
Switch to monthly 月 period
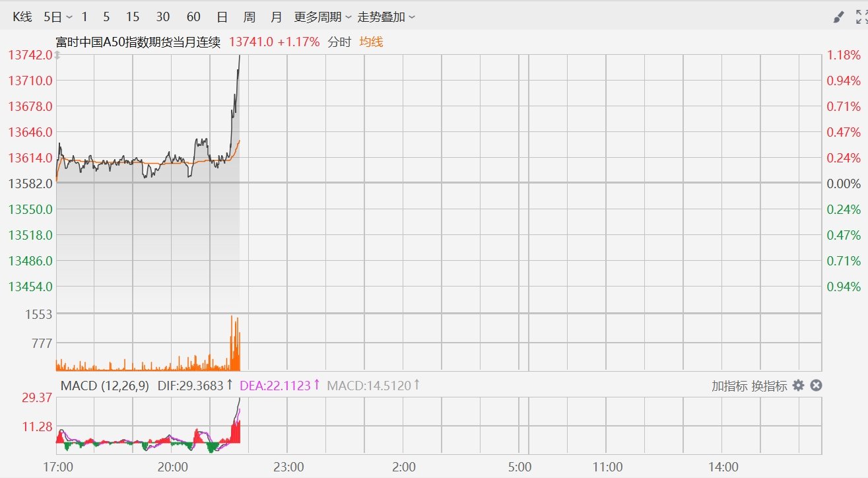(276, 17)
